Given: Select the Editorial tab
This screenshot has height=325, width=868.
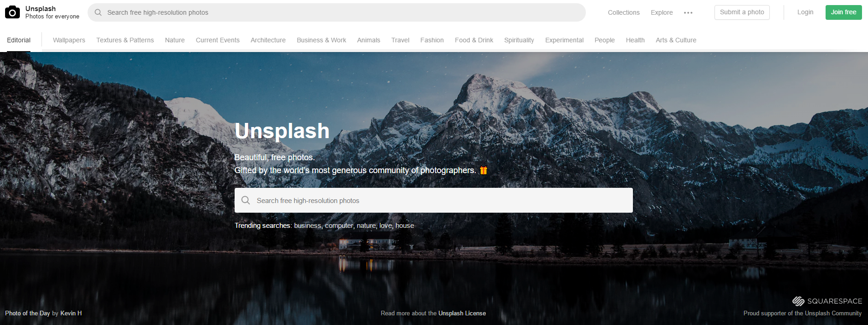Looking at the screenshot, I should 19,40.
